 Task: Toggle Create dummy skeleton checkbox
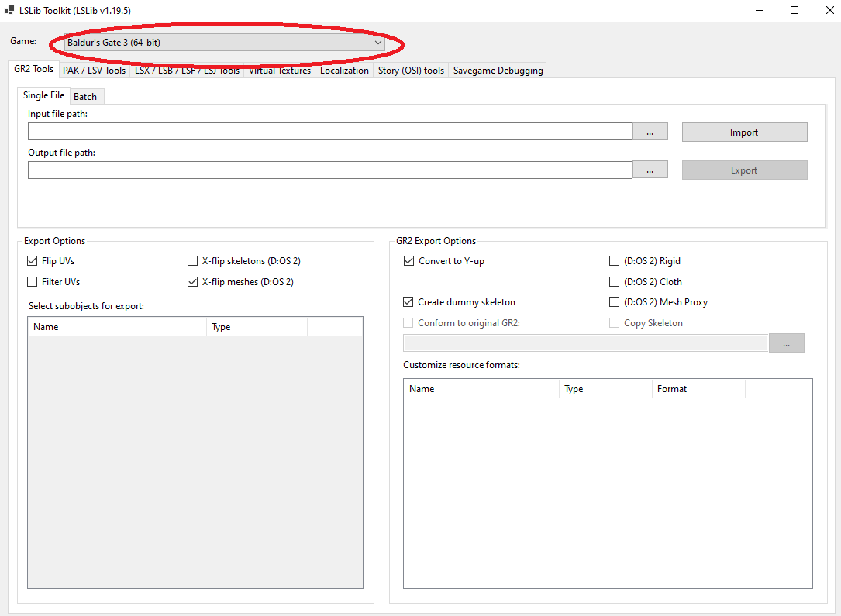pyautogui.click(x=408, y=302)
